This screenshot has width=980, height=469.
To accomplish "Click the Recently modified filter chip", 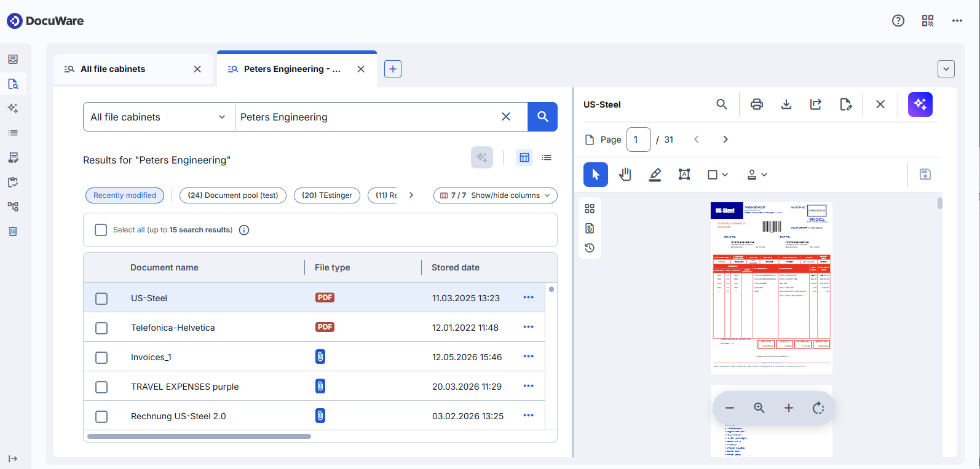I will (125, 195).
